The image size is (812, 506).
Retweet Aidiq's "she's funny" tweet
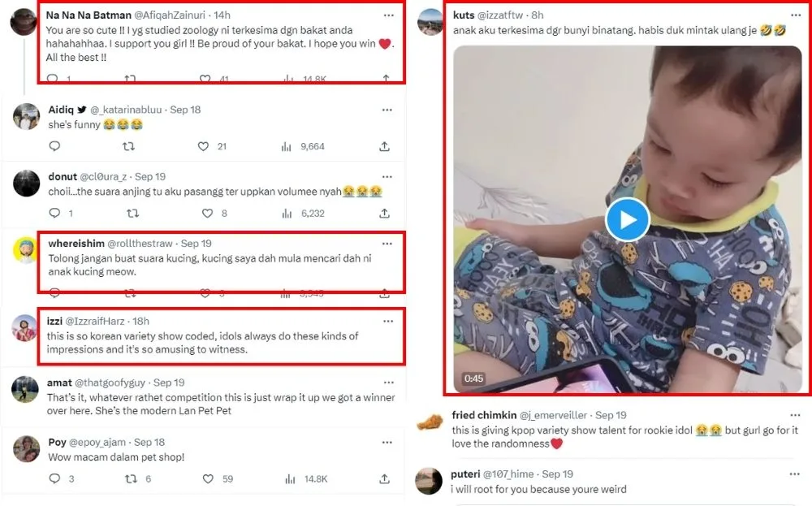pyautogui.click(x=128, y=146)
